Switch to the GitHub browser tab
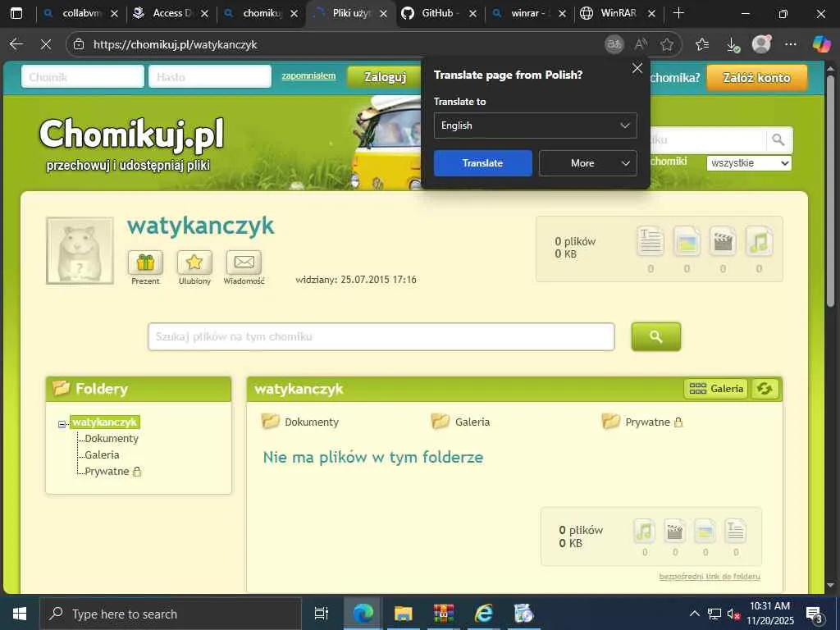Viewport: 840px width, 630px height. click(440, 13)
